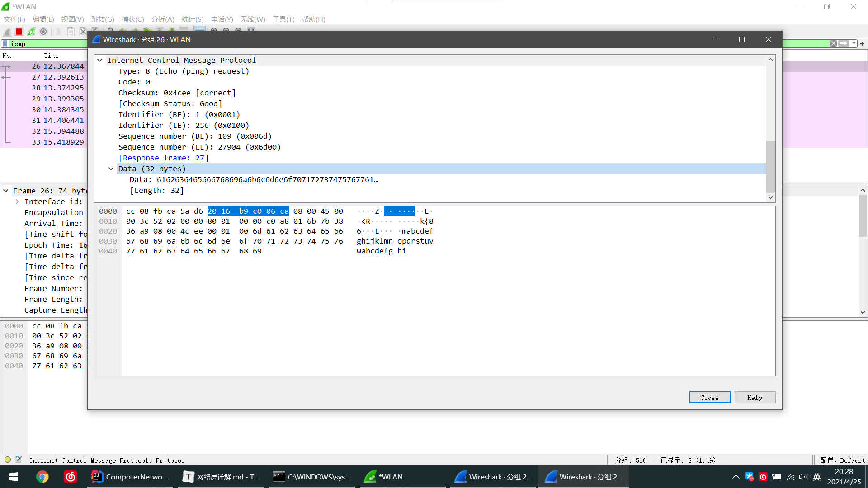Open the 编辑(E) menu

coord(43,19)
